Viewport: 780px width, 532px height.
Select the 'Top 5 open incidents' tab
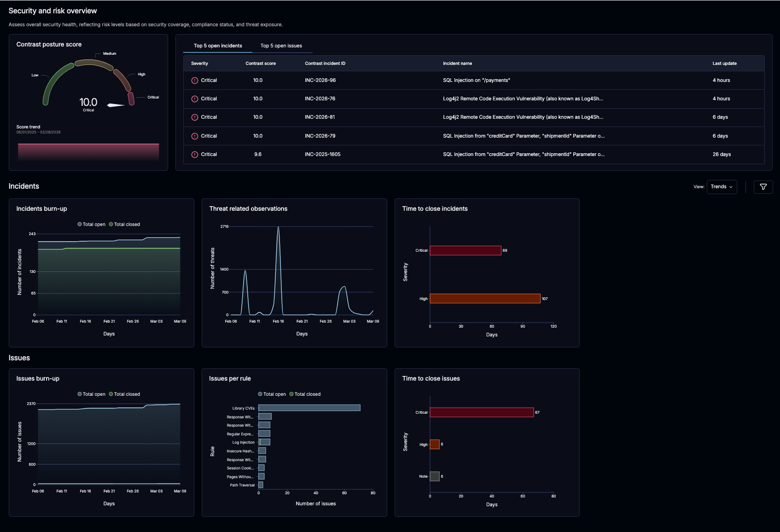pos(217,46)
